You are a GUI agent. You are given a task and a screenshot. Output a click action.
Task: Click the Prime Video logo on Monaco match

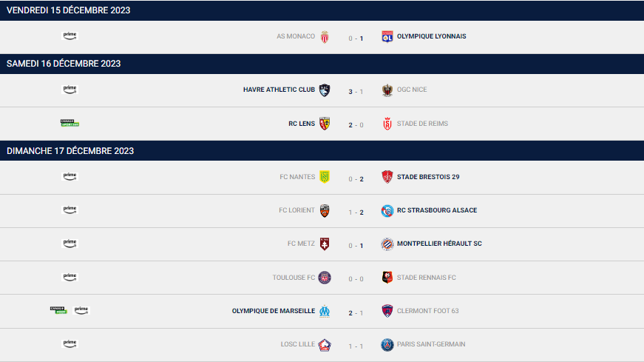coord(70,36)
